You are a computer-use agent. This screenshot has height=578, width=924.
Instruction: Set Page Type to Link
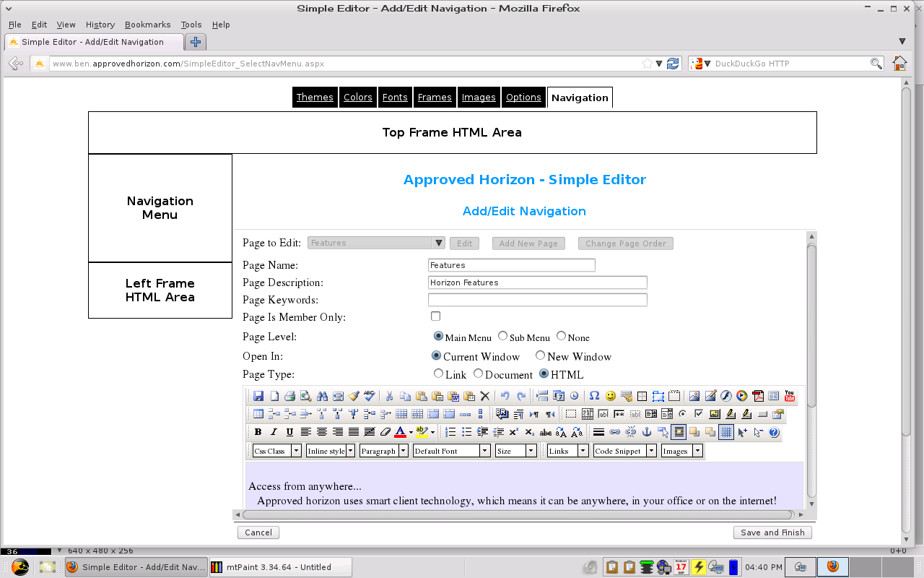(438, 374)
